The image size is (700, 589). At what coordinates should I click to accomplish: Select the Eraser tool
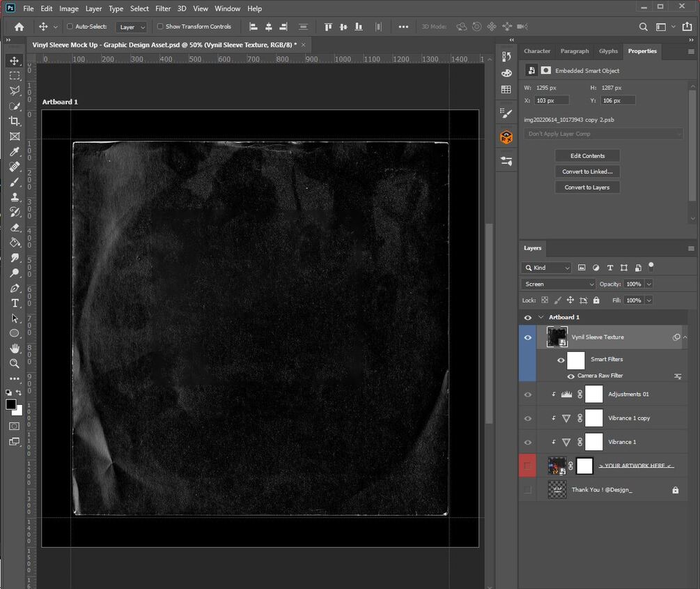15,227
